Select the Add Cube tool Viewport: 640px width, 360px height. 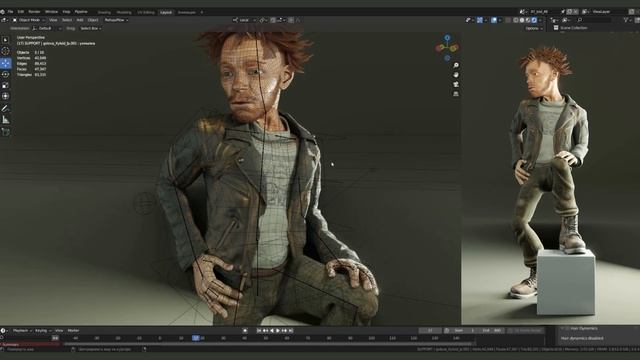5,132
